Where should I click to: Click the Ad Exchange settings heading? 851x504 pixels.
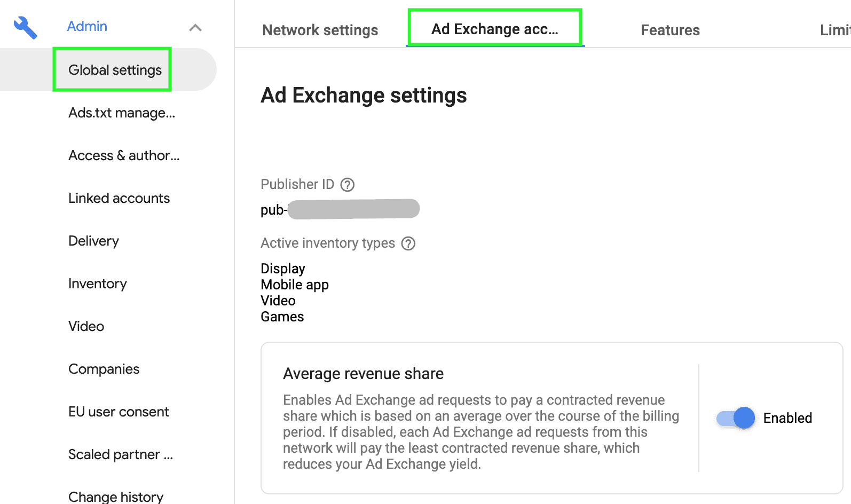pyautogui.click(x=364, y=96)
